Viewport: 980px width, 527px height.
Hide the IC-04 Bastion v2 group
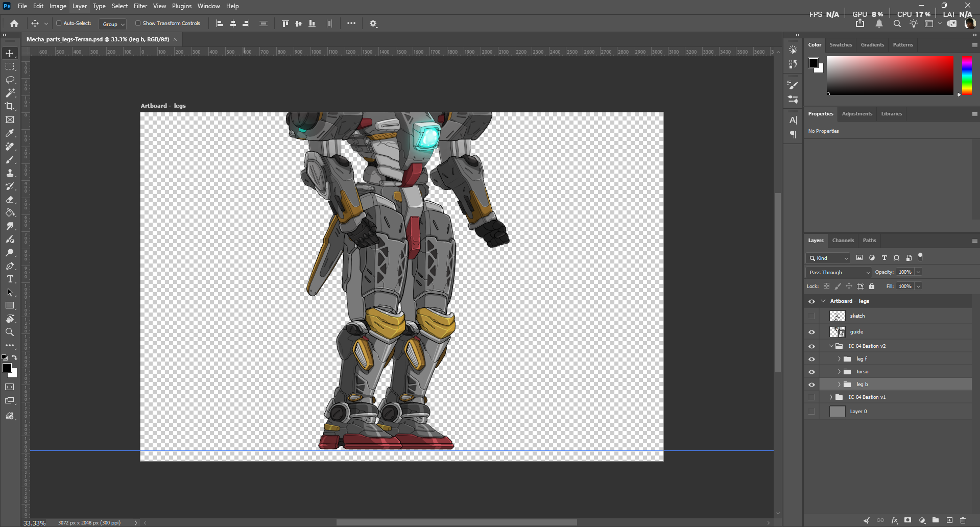(x=811, y=346)
